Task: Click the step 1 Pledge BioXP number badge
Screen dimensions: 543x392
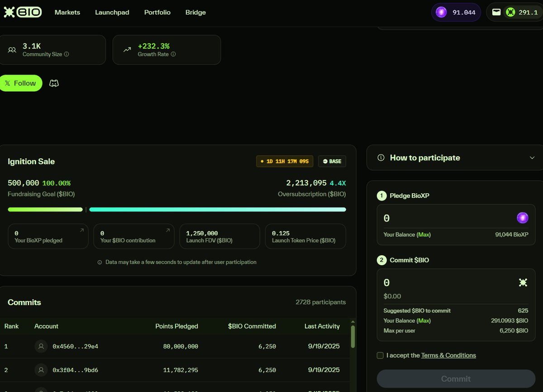Action: click(x=381, y=196)
